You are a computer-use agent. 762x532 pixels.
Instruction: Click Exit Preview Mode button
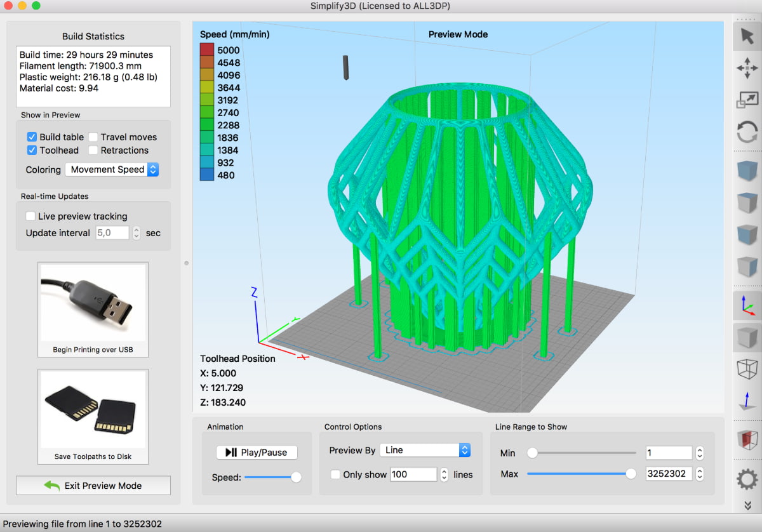point(93,486)
